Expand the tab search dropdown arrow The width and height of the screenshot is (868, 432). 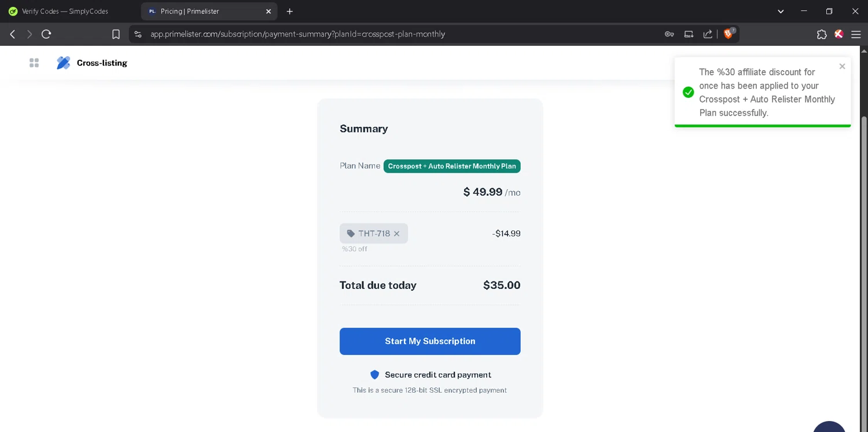[x=781, y=11]
